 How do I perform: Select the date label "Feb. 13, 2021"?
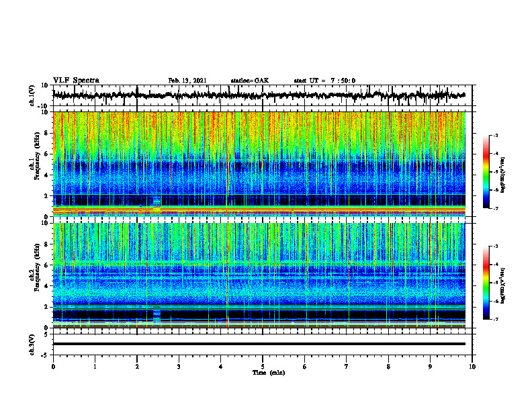187,81
